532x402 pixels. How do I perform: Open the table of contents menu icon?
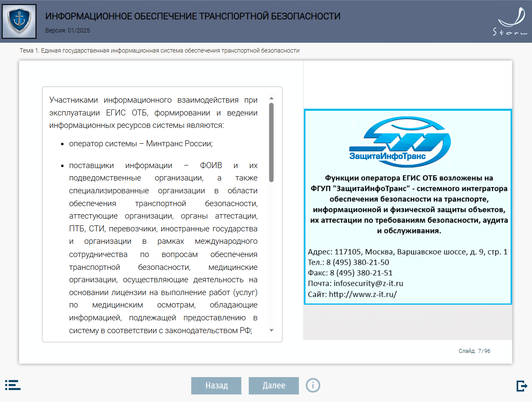(x=13, y=385)
